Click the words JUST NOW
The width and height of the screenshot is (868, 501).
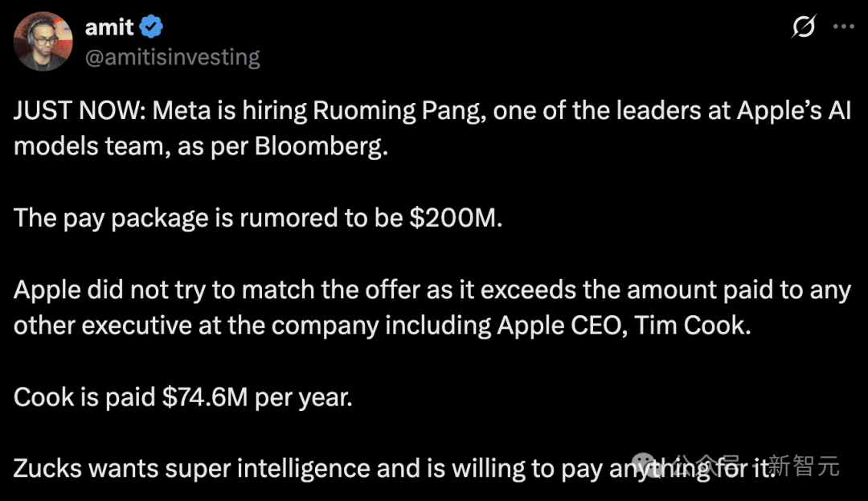(x=76, y=110)
